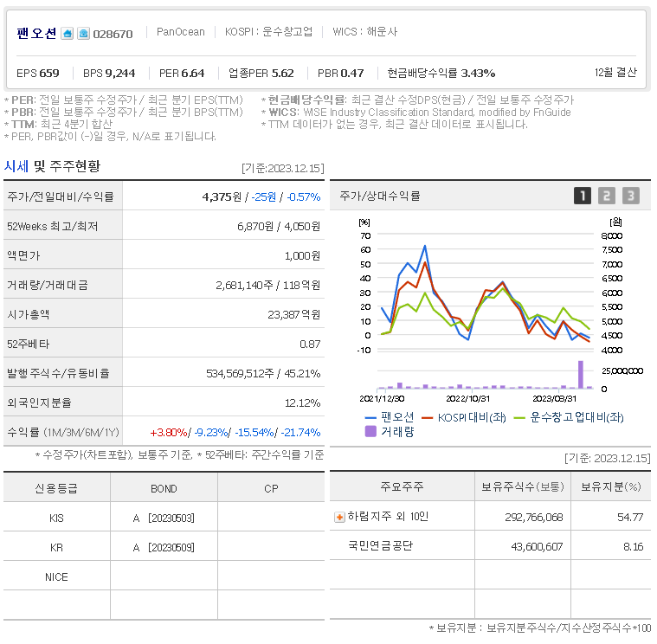The width and height of the screenshot is (657, 644).
Task: Click the price 4,375원 cell
Action: click(222, 196)
